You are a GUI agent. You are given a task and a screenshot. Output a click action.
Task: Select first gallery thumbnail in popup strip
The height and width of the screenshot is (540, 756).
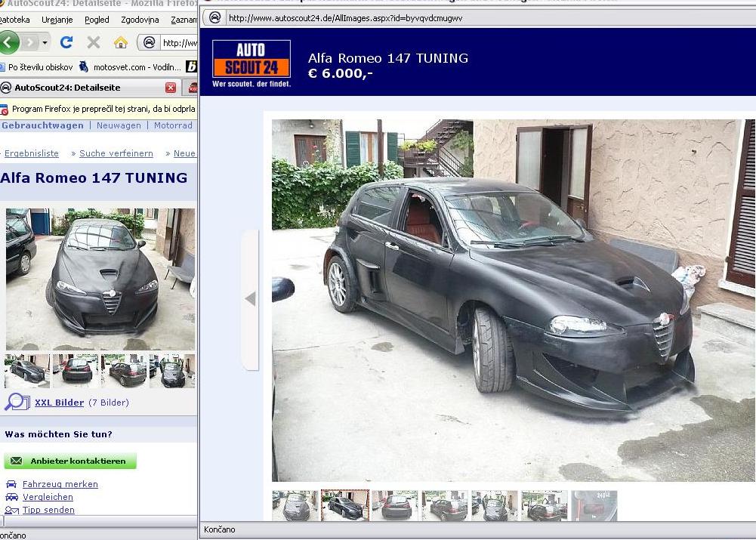click(295, 505)
